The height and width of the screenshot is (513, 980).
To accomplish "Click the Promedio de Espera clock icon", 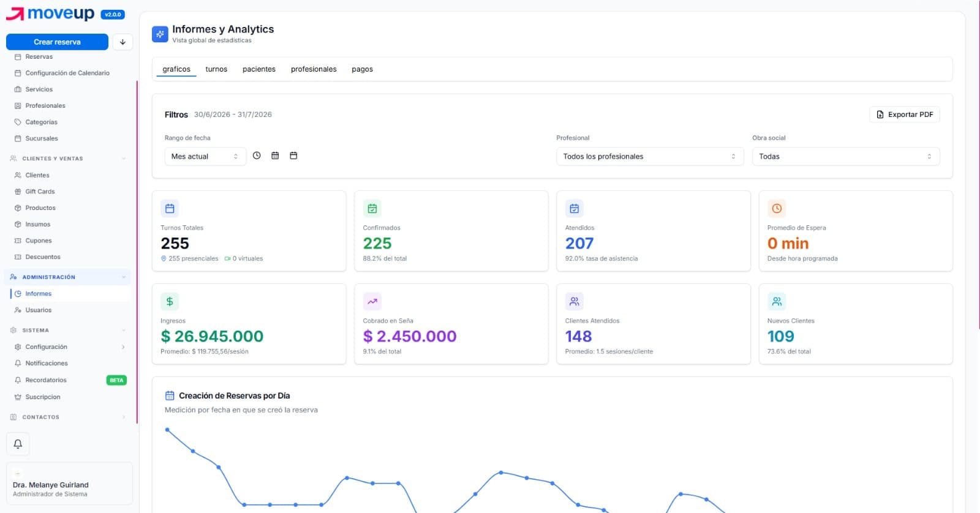I will pyautogui.click(x=777, y=208).
